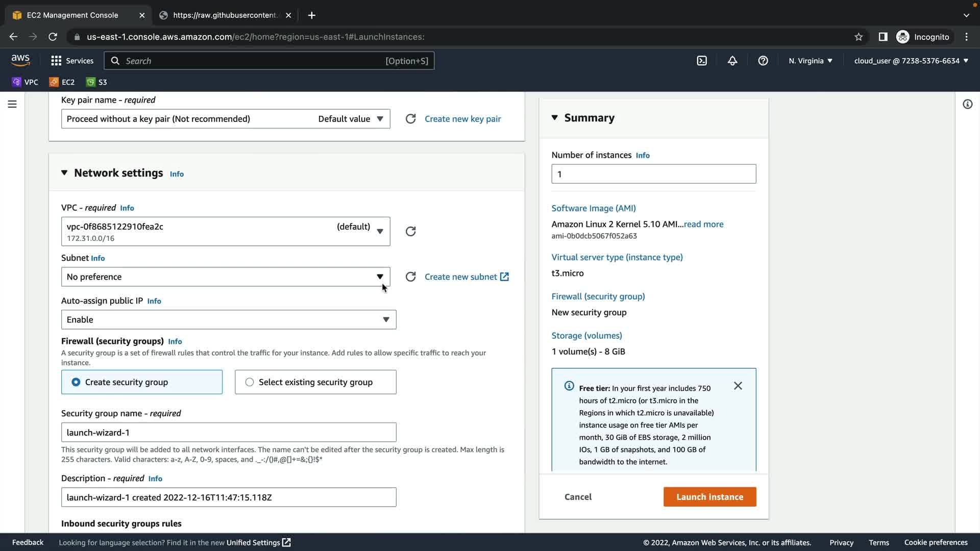Refresh the VPC list
This screenshot has width=980, height=551.
coord(410,232)
